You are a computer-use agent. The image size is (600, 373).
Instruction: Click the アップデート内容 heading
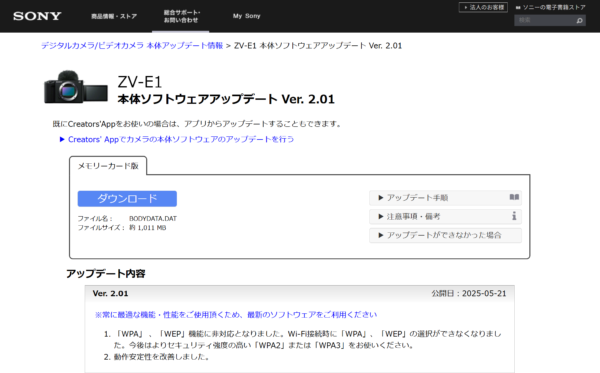(x=106, y=274)
